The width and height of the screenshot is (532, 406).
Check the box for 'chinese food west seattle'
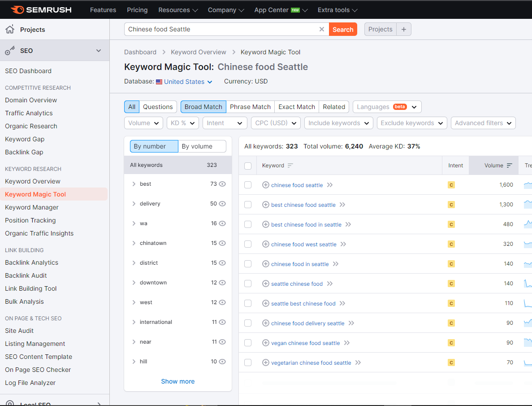coord(248,244)
